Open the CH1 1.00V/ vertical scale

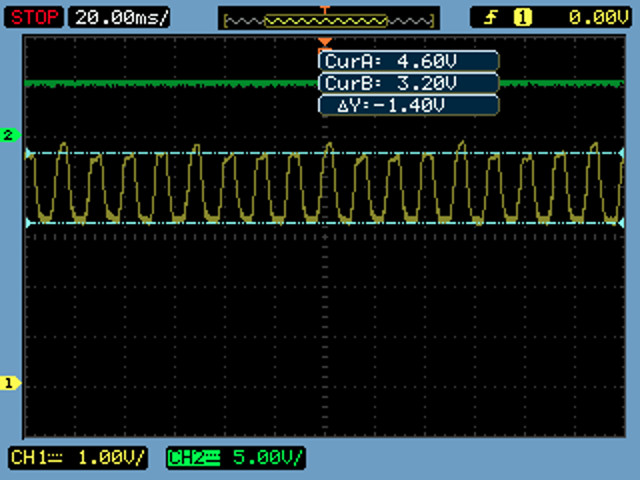pyautogui.click(x=110, y=458)
